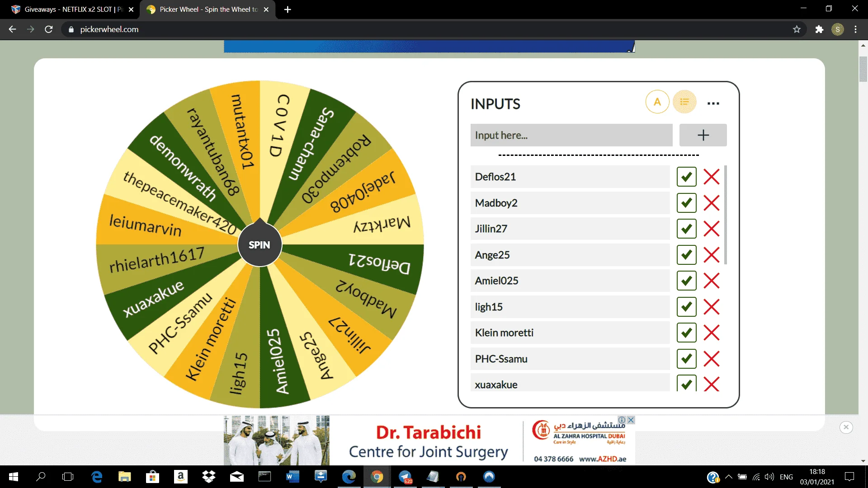The width and height of the screenshot is (868, 488).
Task: Open the Chrome three-dot menu
Action: pos(855,29)
